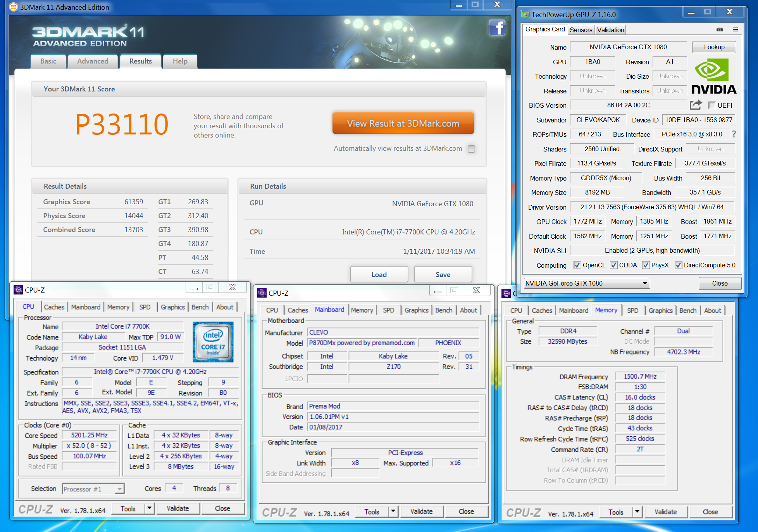Click the Intel Core i7 badge
Viewport: 758px width, 532px height.
(x=213, y=342)
